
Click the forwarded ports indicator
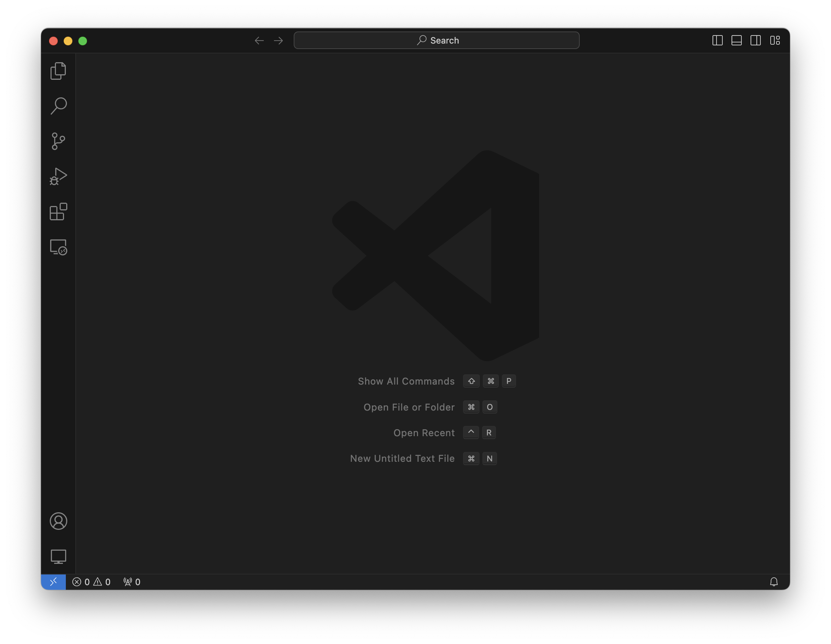pos(131,581)
